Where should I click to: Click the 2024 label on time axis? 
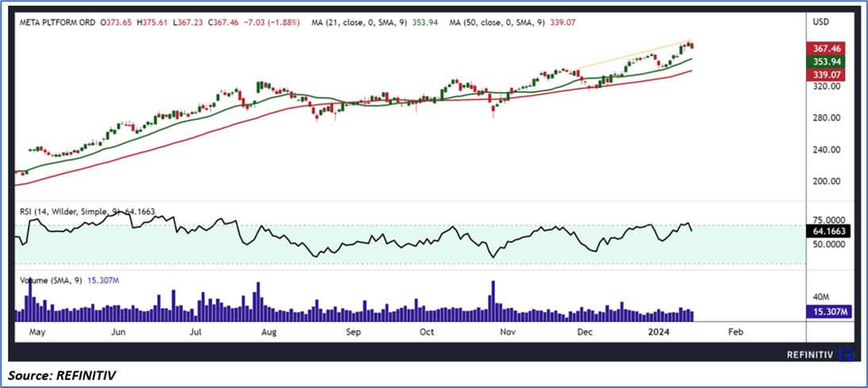(660, 332)
